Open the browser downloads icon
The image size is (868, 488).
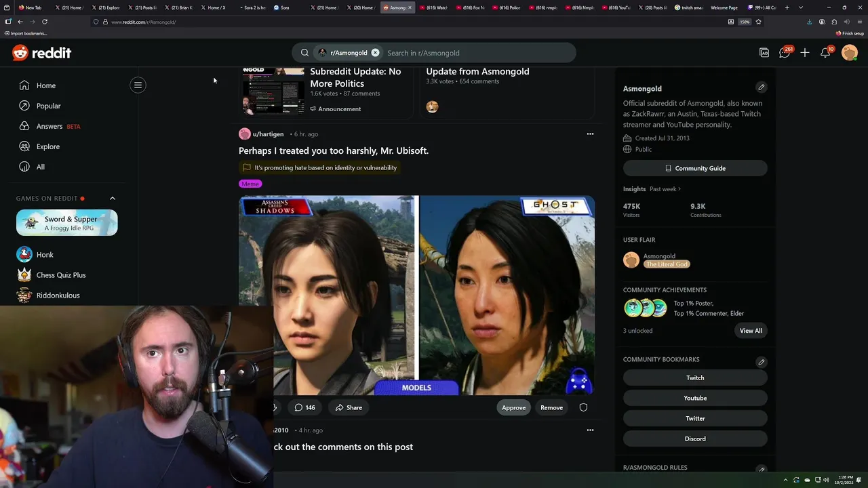(809, 22)
